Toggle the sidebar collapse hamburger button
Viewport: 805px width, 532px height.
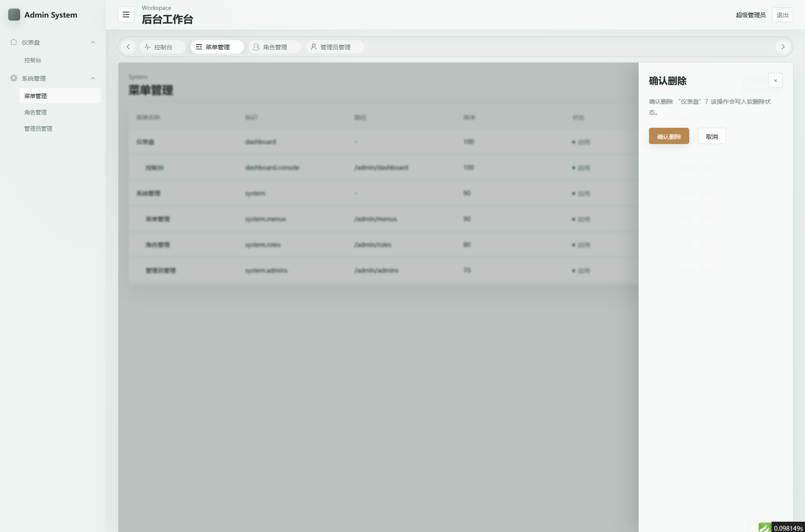click(x=126, y=15)
